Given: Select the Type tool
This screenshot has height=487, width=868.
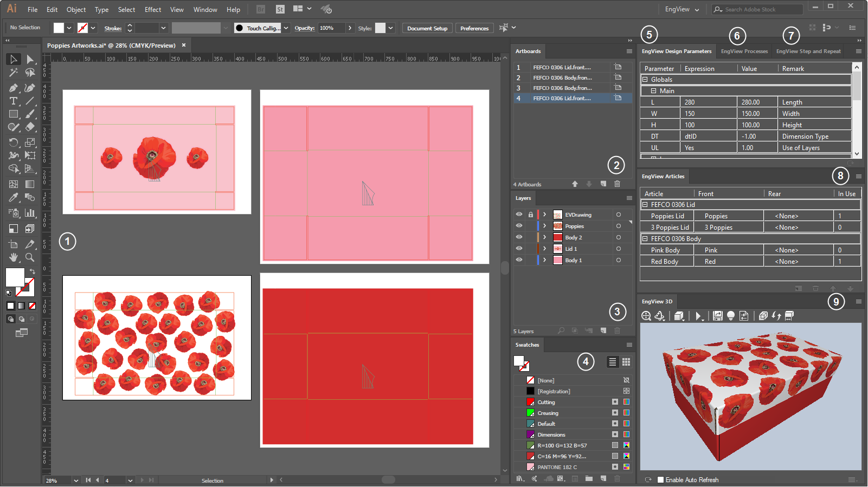Looking at the screenshot, I should [x=14, y=101].
